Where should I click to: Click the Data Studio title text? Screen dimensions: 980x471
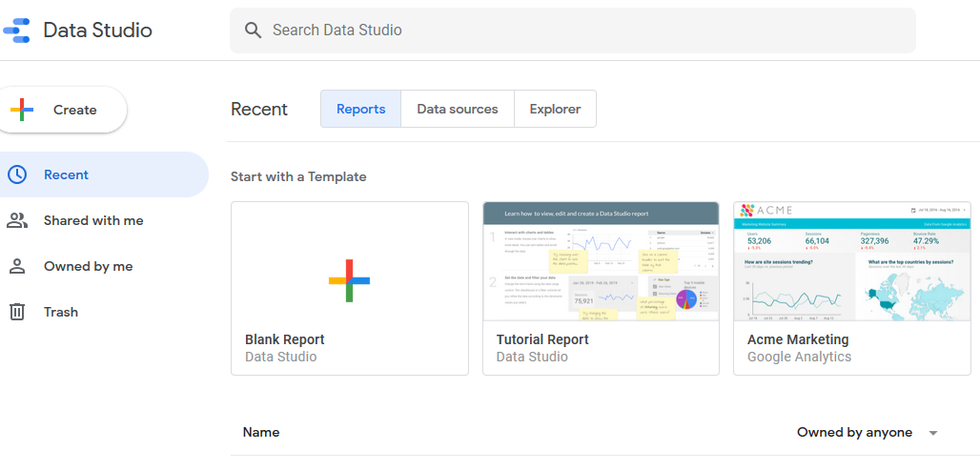(97, 31)
